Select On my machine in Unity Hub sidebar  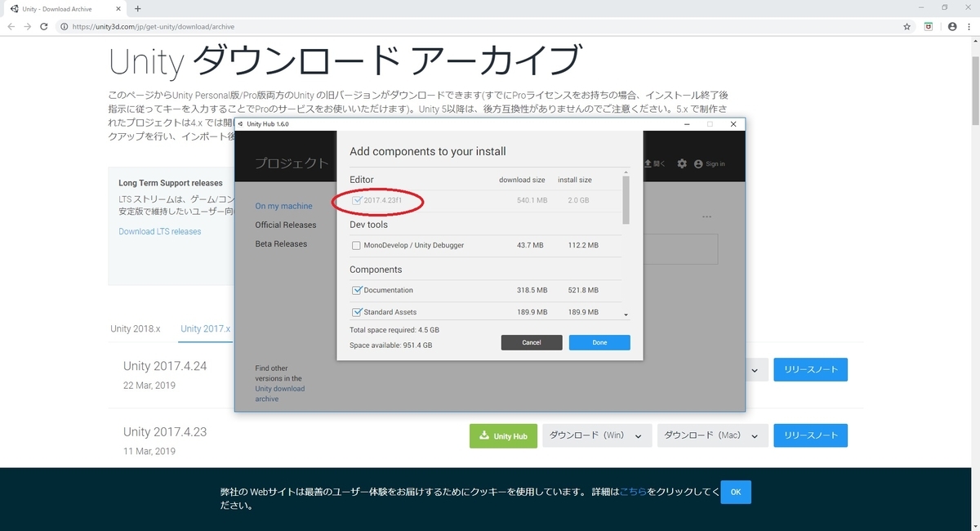point(283,206)
